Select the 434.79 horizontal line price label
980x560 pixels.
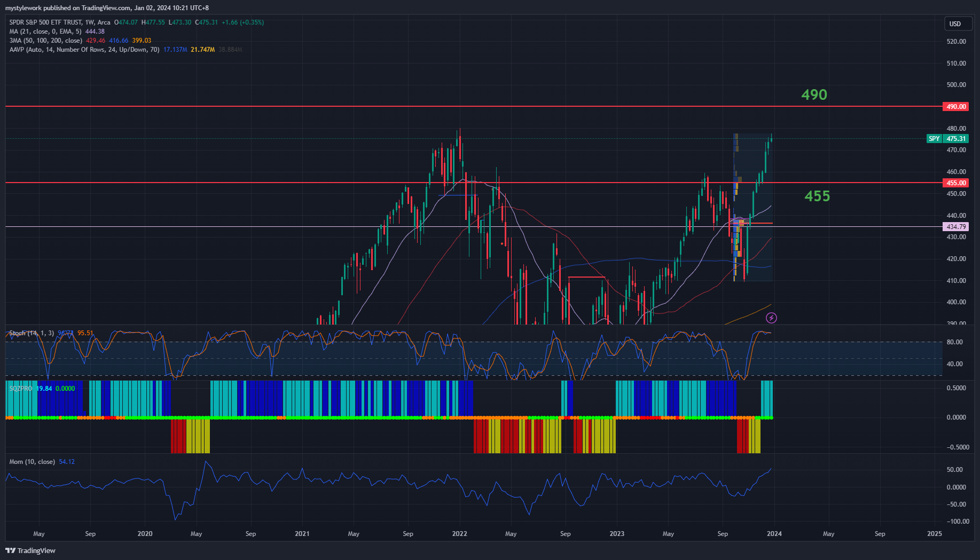956,227
